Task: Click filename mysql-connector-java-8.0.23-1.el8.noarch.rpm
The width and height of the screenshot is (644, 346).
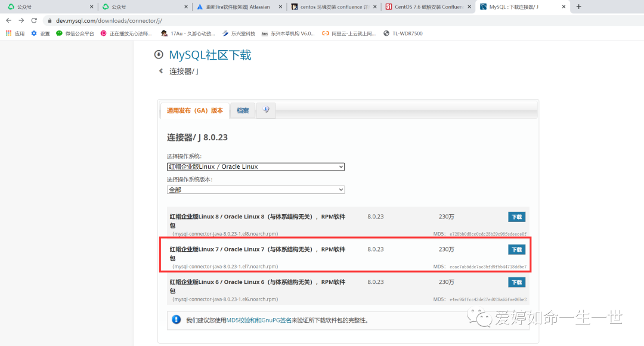Action: (x=225, y=234)
